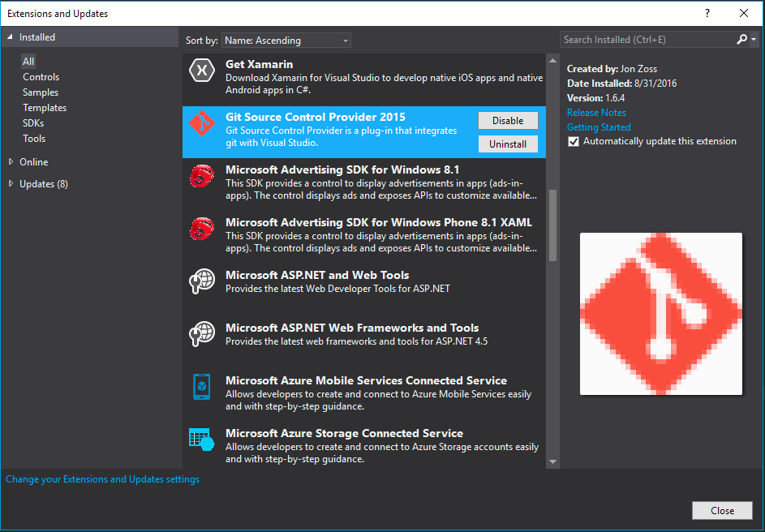Focus the Search Installed input field
This screenshot has height=532, width=765.
(x=648, y=40)
